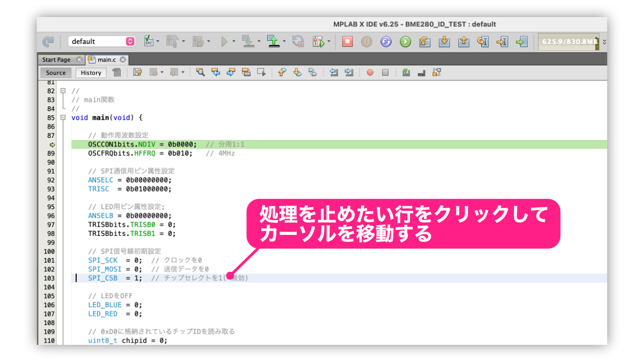
Task: Close the Start Page tab
Action: point(79,60)
